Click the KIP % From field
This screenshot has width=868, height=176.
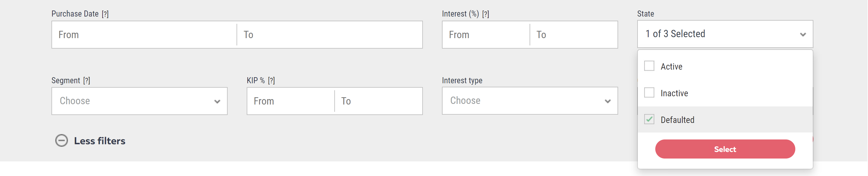tap(291, 101)
